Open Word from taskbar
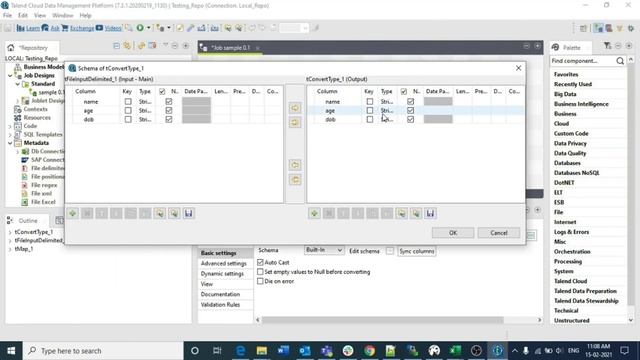640x360 pixels. [x=283, y=351]
